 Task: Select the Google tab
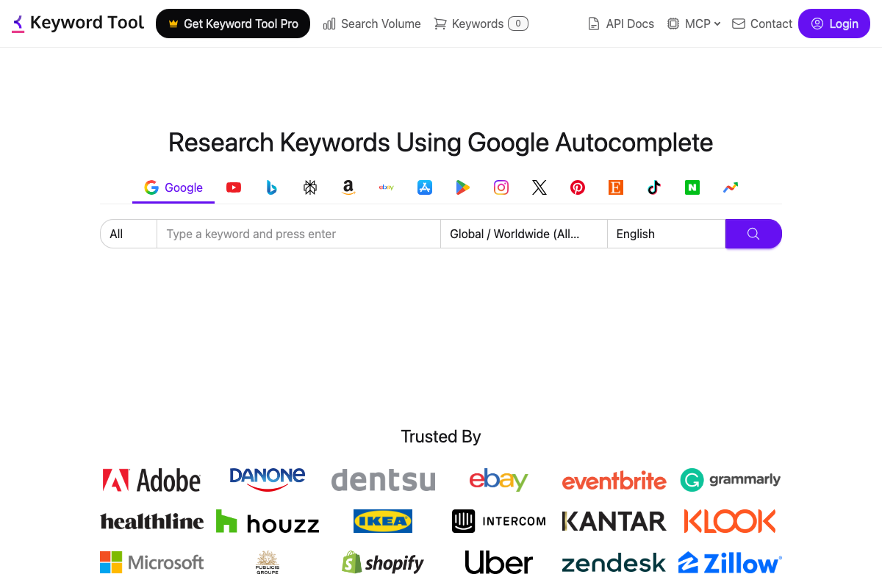pyautogui.click(x=173, y=187)
